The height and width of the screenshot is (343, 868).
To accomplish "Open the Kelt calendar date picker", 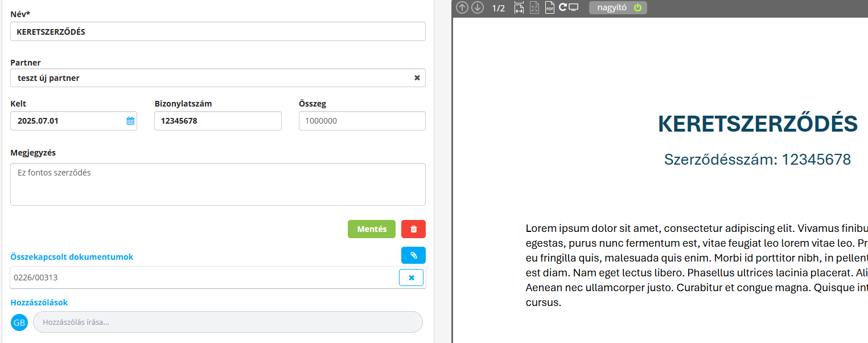I will 130,120.
